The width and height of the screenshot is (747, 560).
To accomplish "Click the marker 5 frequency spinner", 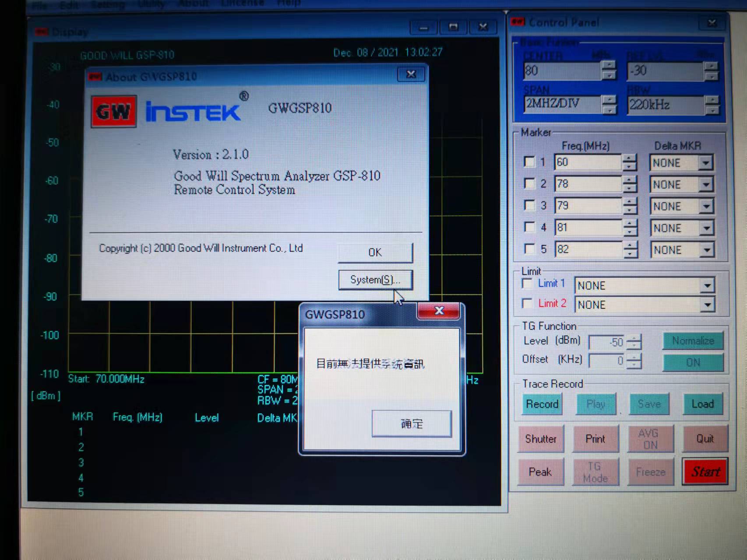I will click(x=630, y=250).
